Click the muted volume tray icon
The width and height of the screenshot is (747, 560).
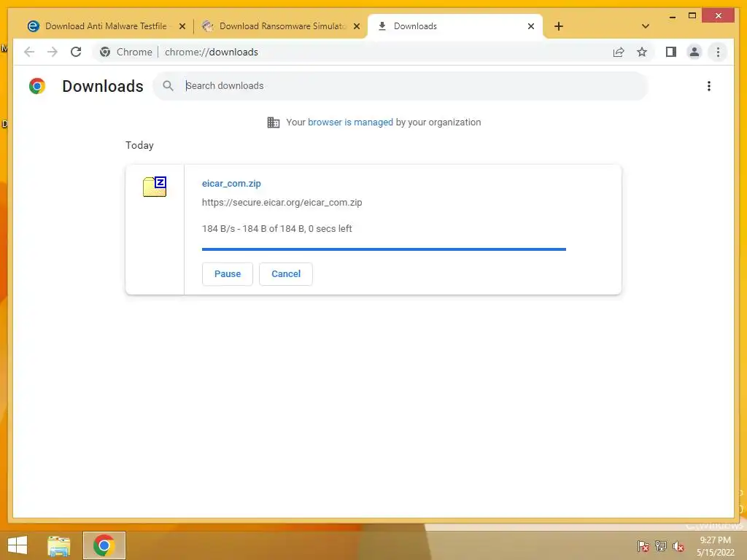pos(678,546)
